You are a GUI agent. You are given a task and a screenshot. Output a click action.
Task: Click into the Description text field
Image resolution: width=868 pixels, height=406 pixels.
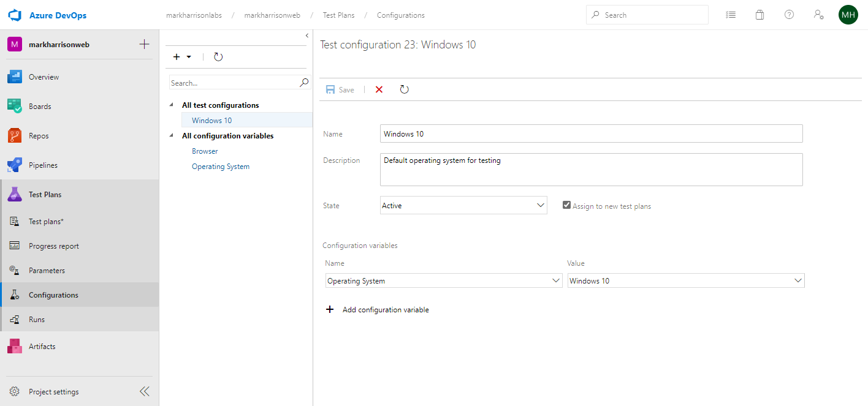point(591,169)
